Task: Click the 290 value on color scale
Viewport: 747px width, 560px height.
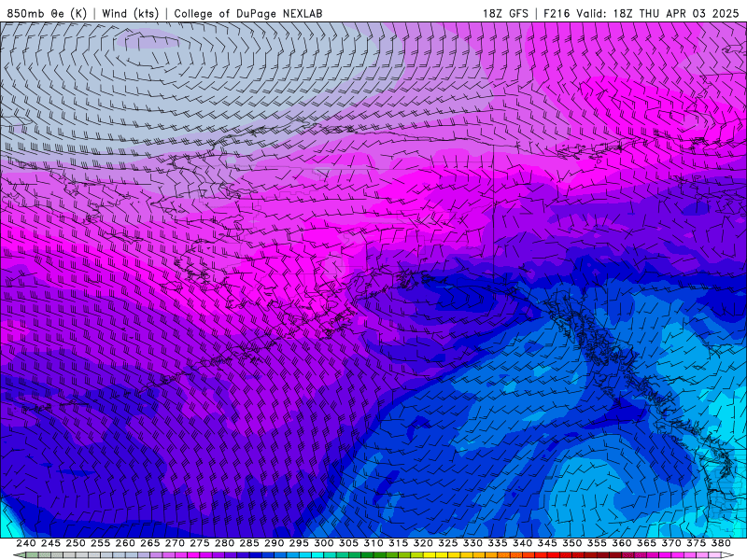Action: [x=274, y=543]
